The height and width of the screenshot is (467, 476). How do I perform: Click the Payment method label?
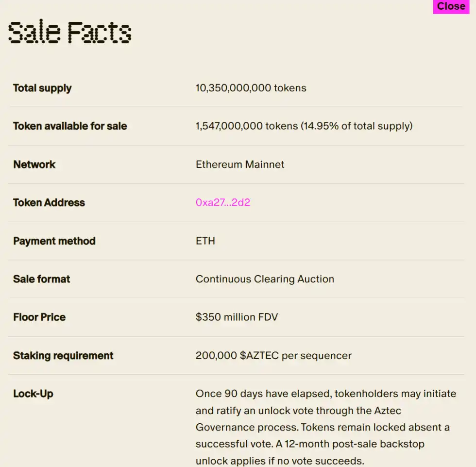point(54,241)
